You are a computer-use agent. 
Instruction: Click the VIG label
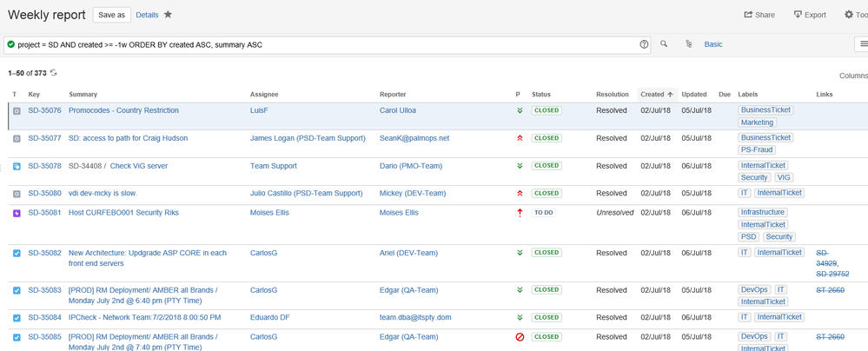784,178
